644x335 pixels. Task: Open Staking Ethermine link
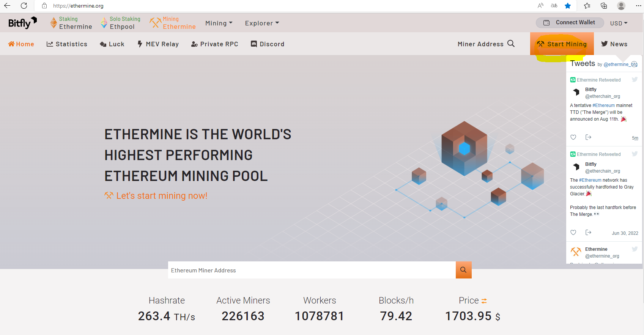(71, 23)
